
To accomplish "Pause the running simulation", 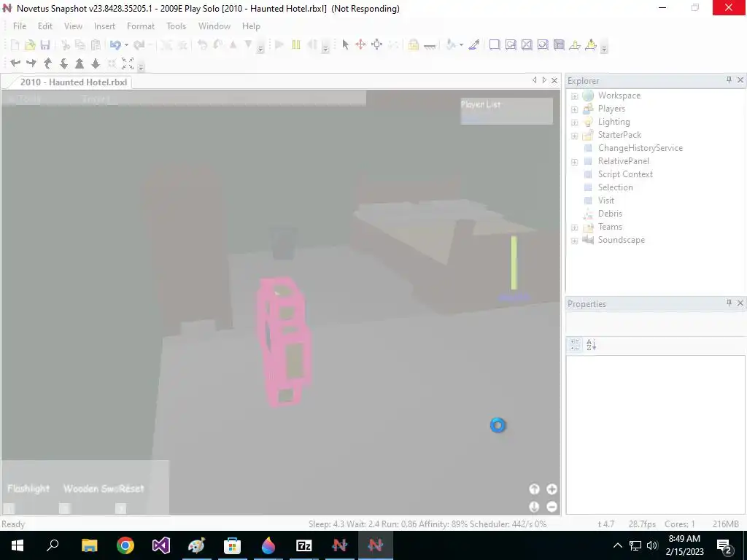I will tap(296, 44).
